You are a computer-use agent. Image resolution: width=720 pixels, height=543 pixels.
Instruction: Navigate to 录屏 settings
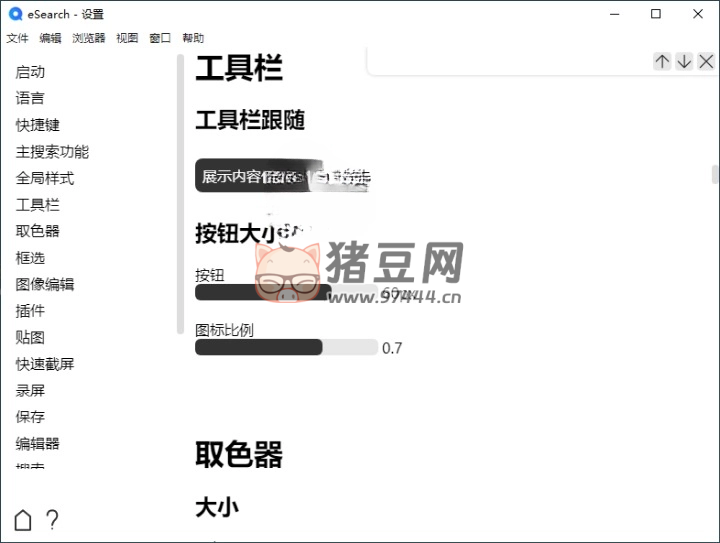coord(30,390)
